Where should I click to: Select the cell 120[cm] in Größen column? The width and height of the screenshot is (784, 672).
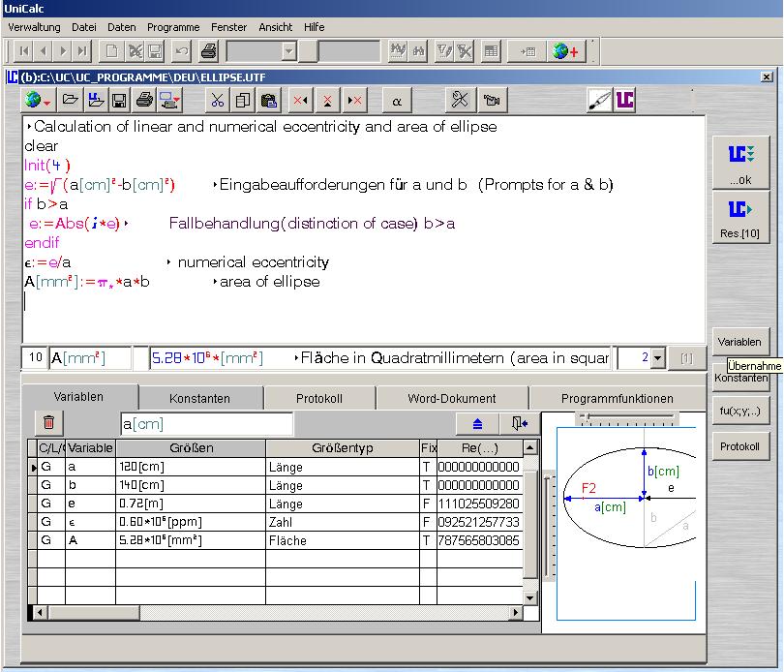pyautogui.click(x=191, y=467)
